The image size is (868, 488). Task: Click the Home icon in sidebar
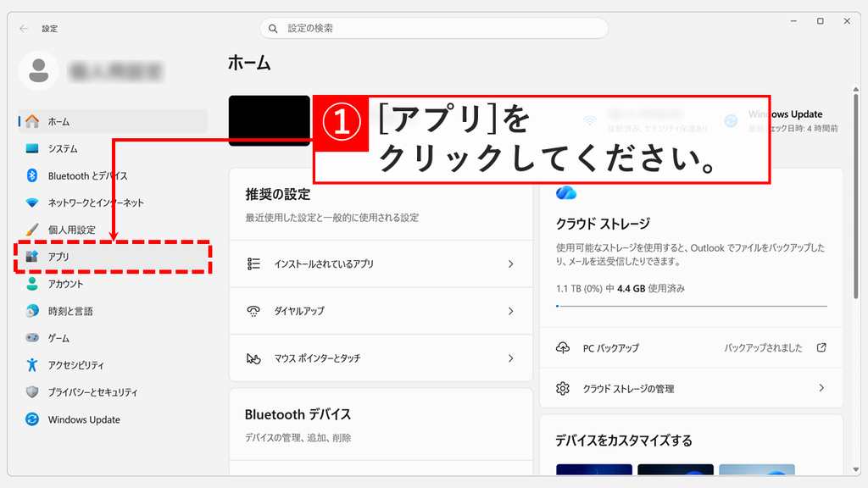tap(32, 121)
